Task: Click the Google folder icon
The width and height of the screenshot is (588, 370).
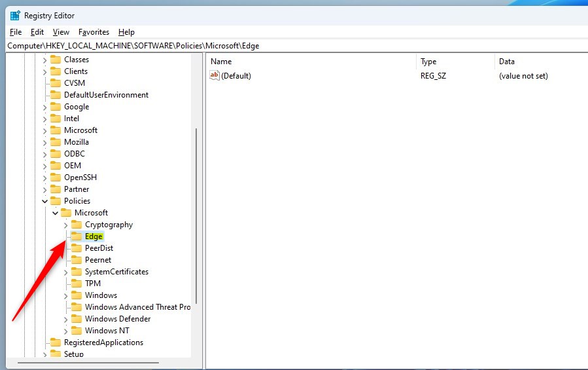Action: [x=56, y=107]
